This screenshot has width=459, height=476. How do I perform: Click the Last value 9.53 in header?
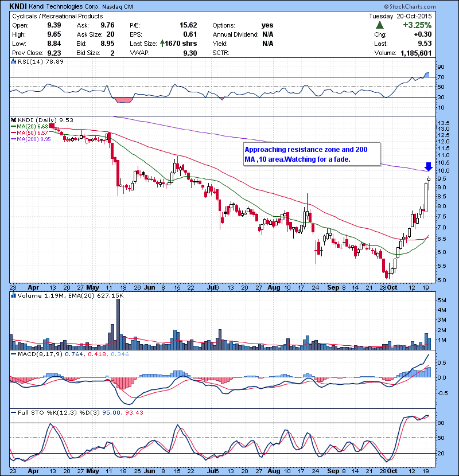(425, 44)
